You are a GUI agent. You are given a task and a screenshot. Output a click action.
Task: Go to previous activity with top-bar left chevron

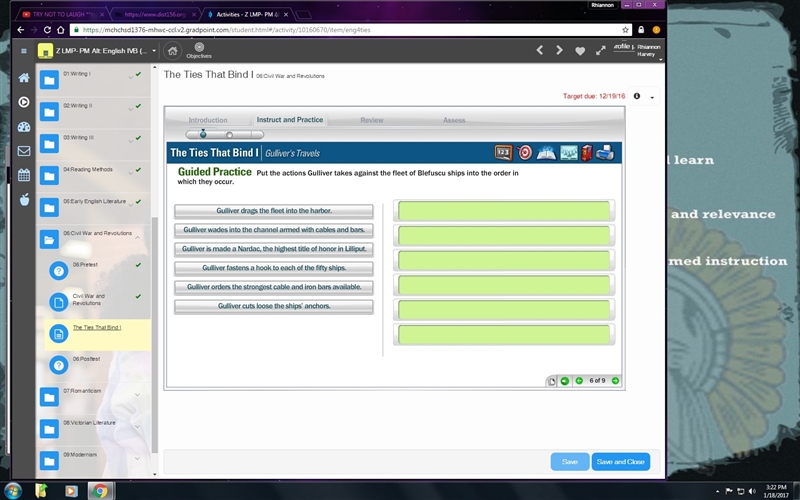coord(539,50)
